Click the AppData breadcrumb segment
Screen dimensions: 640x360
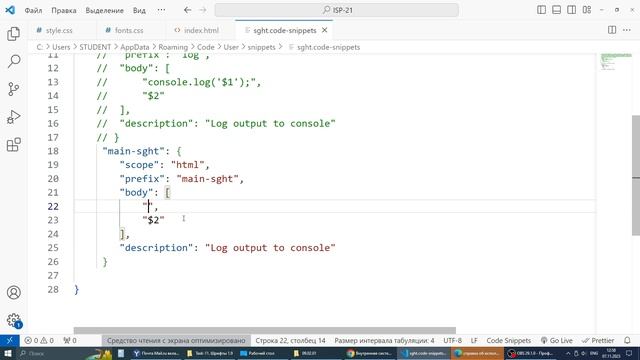point(135,47)
